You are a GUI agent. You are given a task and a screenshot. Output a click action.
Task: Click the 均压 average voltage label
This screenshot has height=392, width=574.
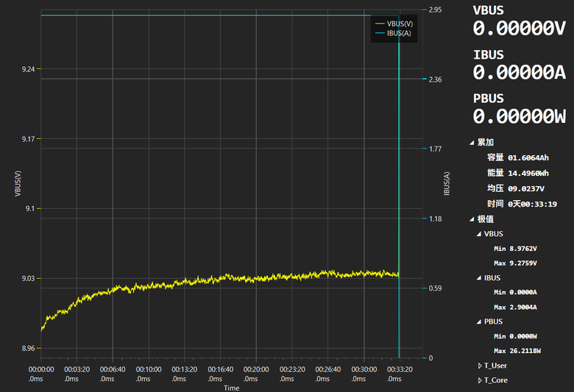(x=495, y=188)
